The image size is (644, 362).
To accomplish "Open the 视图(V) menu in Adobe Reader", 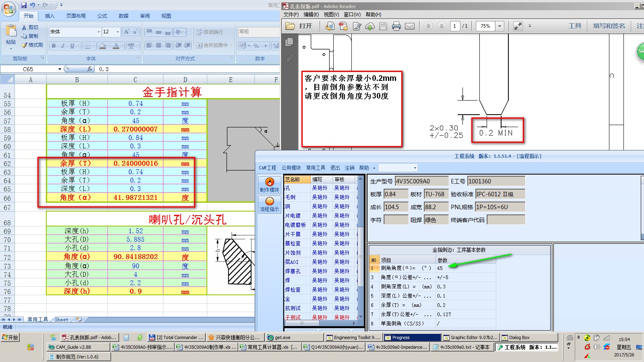I will 331,14.
